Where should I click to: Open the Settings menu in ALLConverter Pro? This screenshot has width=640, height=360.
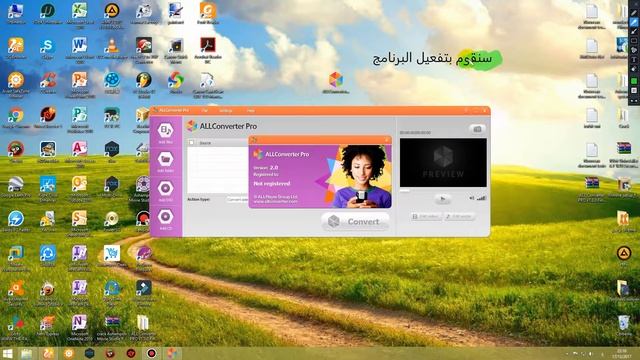pos(225,110)
